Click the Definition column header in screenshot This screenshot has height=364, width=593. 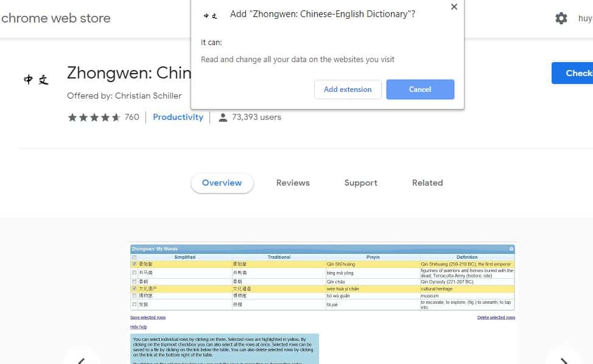(467, 257)
